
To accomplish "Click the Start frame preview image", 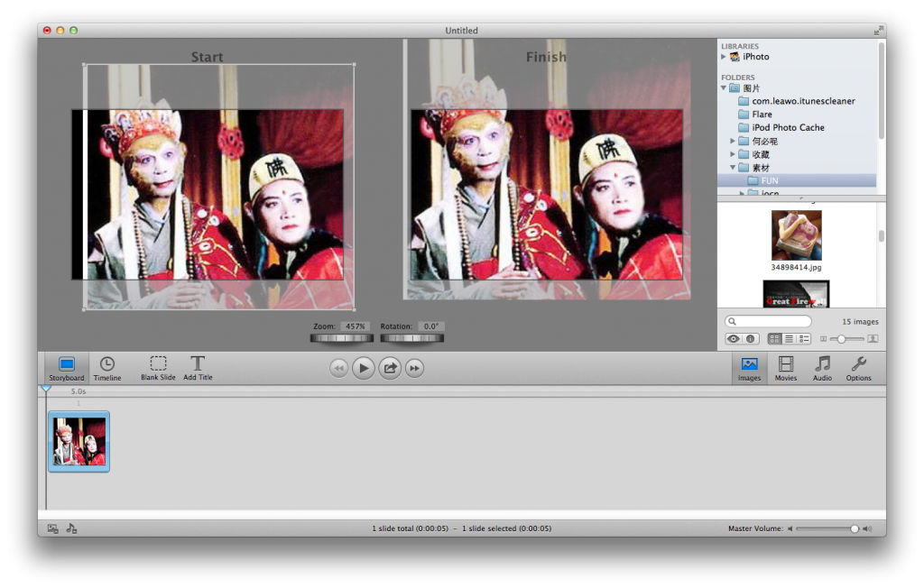I will [x=208, y=195].
